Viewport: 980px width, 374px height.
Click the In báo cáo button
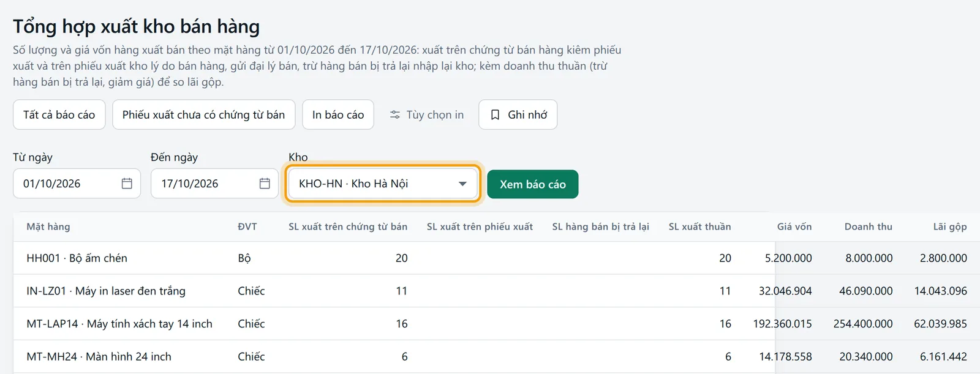338,114
